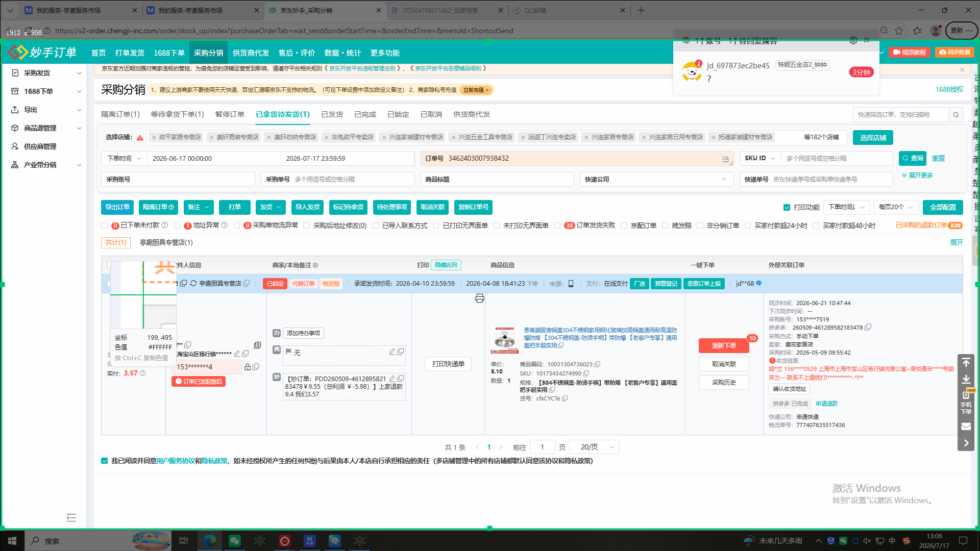Copy the 拼多多 order number 260509-461289582183478

[868, 328]
